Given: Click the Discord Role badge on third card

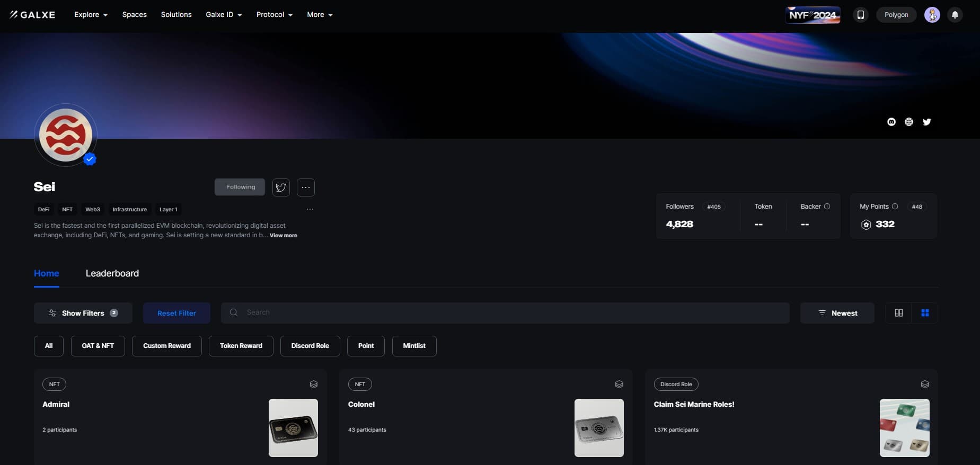Looking at the screenshot, I should [676, 384].
